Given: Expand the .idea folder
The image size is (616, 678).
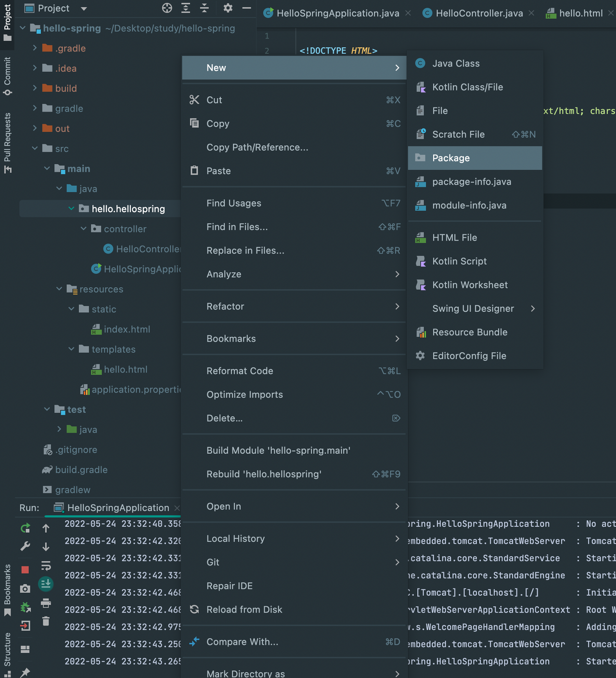Looking at the screenshot, I should [x=35, y=68].
